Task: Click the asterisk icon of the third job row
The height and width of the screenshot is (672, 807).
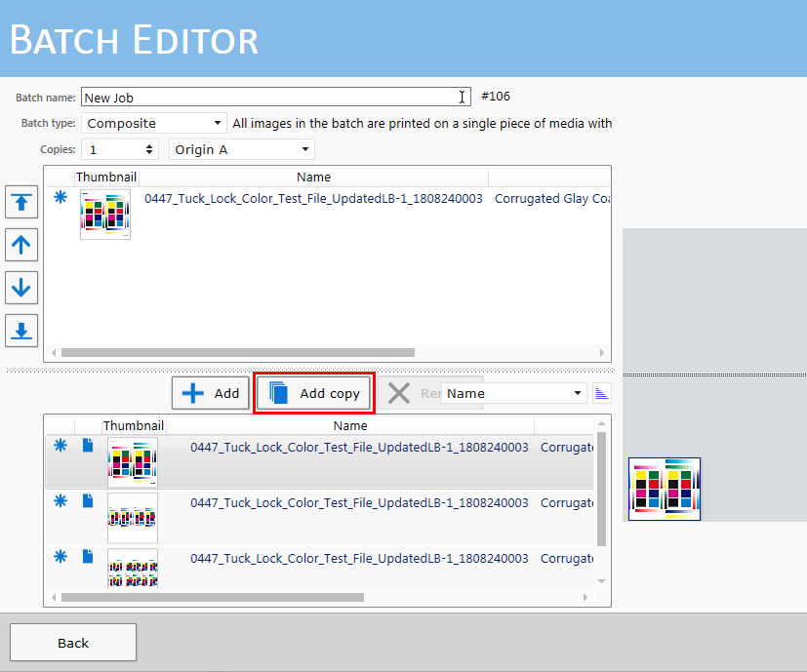Action: tap(61, 556)
